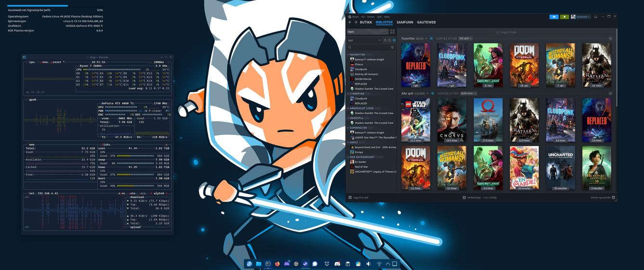Open the white Discord tray icon with notification
The height and width of the screenshot is (270, 644).
coord(337,264)
